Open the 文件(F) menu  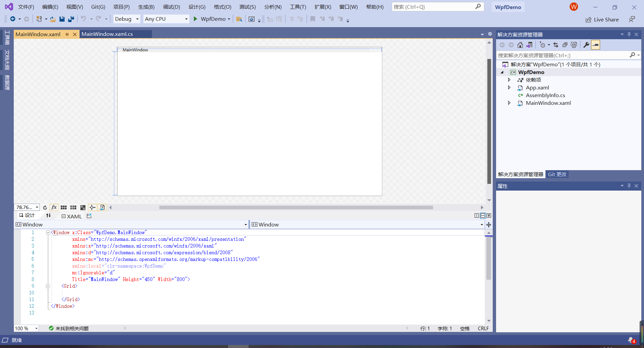[26, 7]
